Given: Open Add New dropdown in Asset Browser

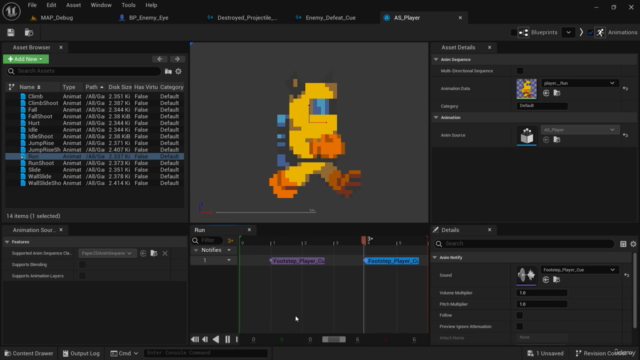Looking at the screenshot, I should pyautogui.click(x=26, y=59).
